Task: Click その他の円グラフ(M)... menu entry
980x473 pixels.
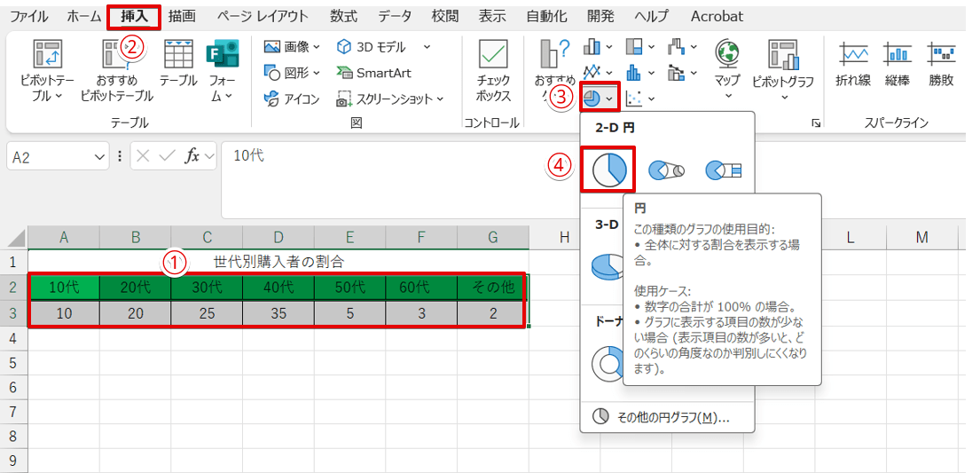Action: point(667,417)
